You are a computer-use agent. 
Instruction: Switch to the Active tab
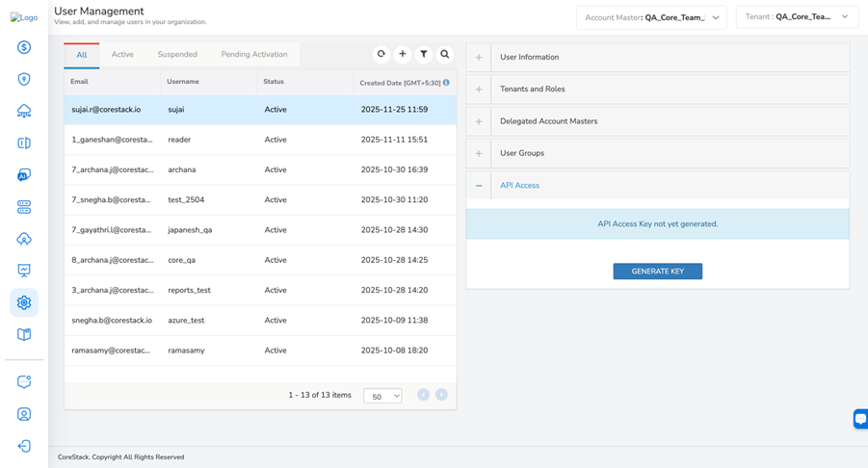(122, 54)
